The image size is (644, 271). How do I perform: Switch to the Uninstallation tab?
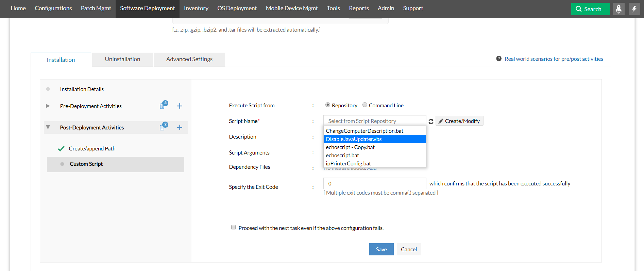(x=122, y=59)
